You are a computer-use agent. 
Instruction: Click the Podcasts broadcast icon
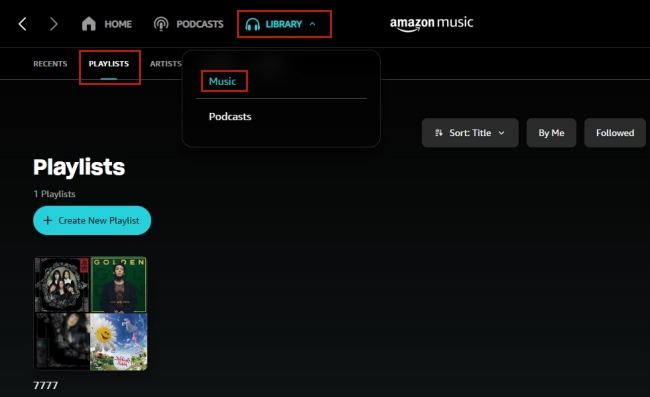coord(161,24)
